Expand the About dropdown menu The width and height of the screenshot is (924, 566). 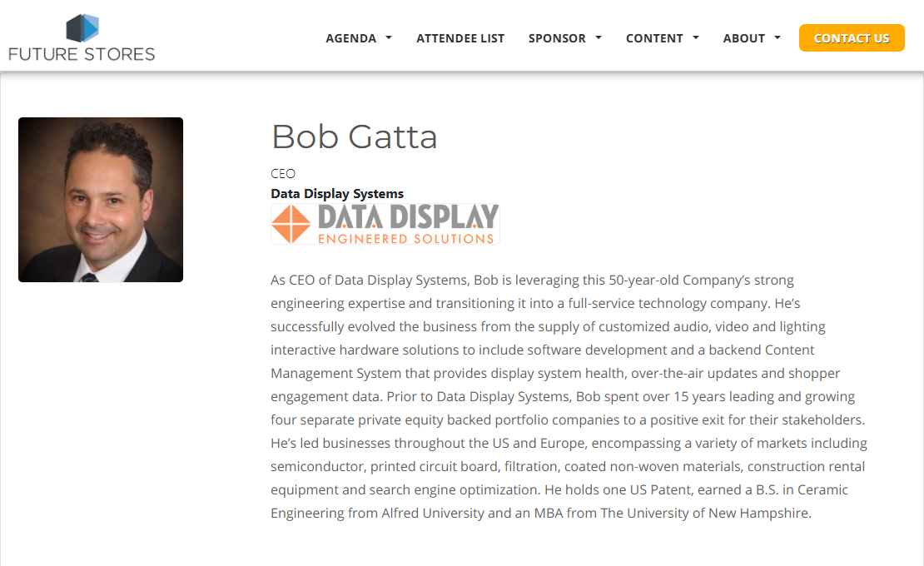click(752, 38)
